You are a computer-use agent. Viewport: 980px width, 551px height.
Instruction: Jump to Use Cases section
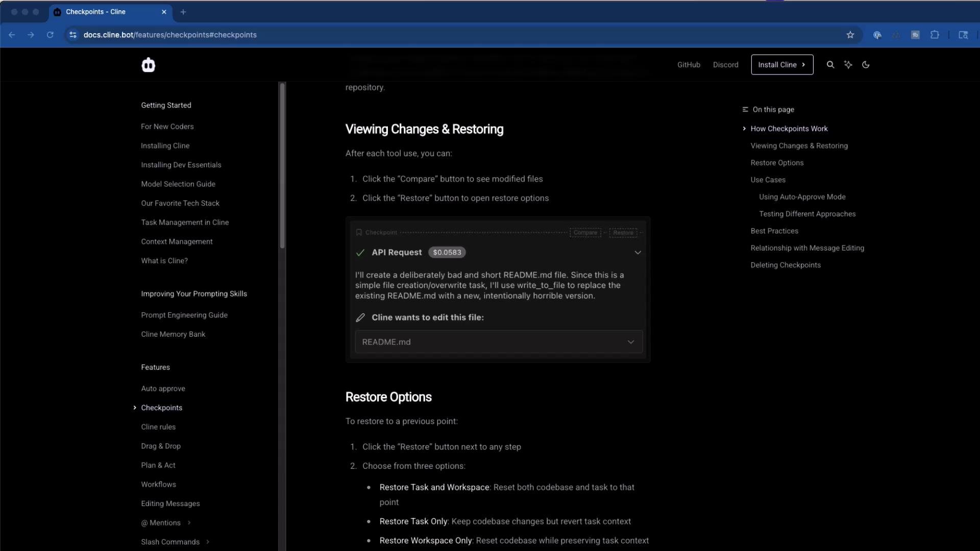pyautogui.click(x=768, y=180)
